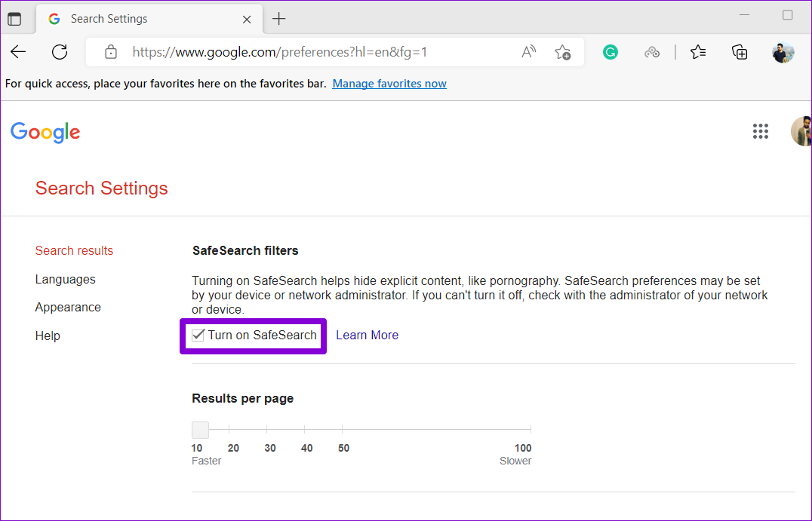The width and height of the screenshot is (812, 521).
Task: View site information lock icon
Action: tap(110, 52)
